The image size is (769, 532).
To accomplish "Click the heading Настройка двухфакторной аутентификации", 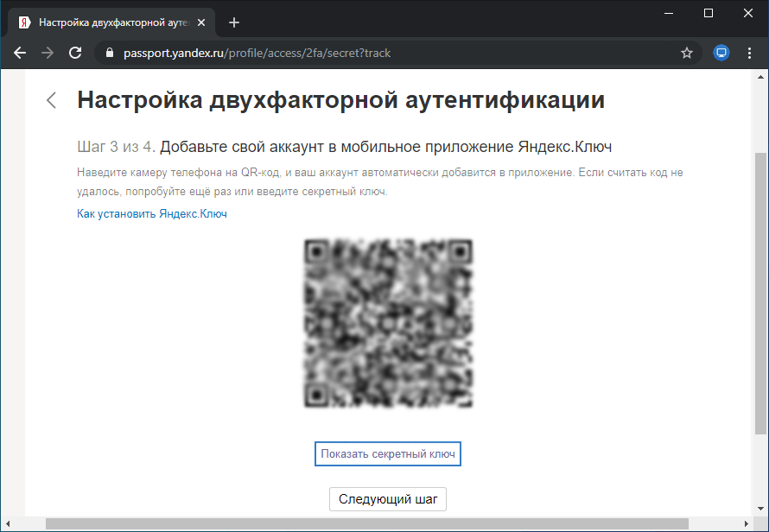I will 340,100.
